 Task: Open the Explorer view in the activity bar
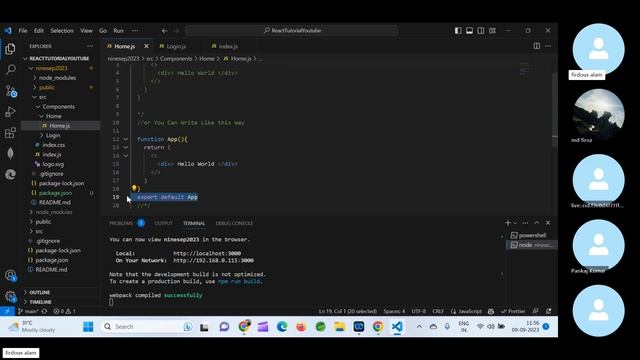10,49
